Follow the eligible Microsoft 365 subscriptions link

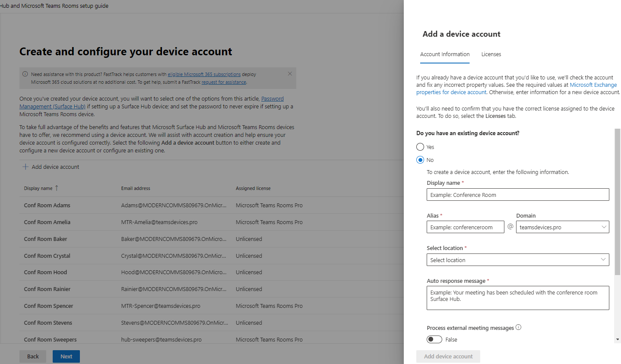[204, 74]
